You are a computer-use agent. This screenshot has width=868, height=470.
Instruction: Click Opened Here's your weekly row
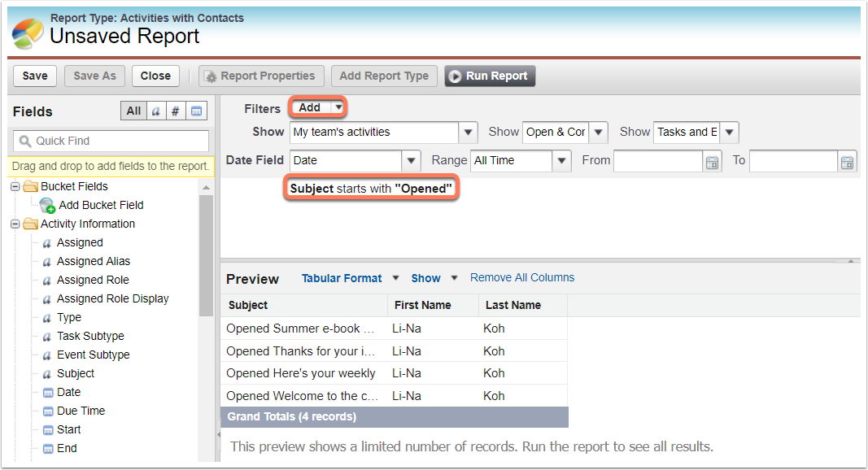pyautogui.click(x=395, y=374)
